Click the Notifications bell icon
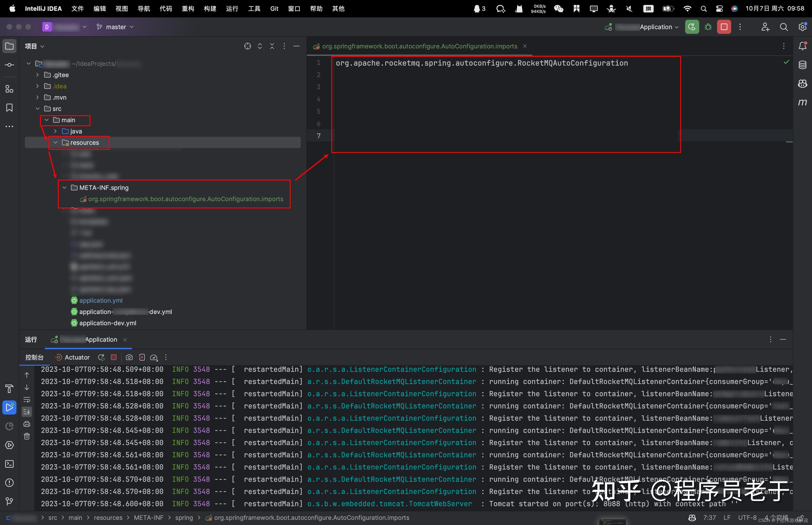The height and width of the screenshot is (525, 812). 802,46
